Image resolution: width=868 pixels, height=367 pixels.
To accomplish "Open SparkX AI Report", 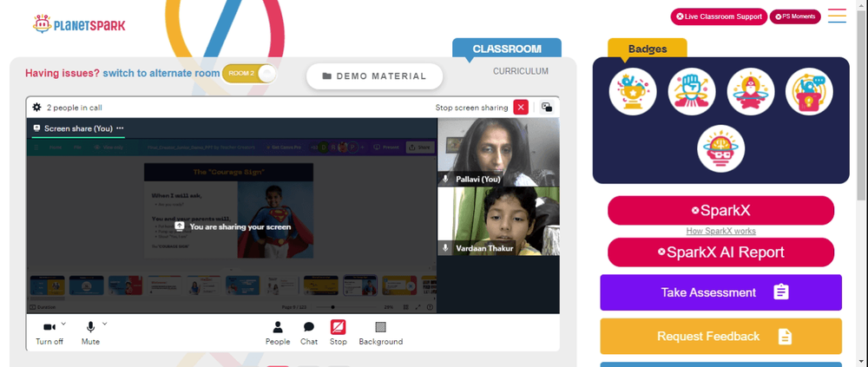I will coord(720,252).
